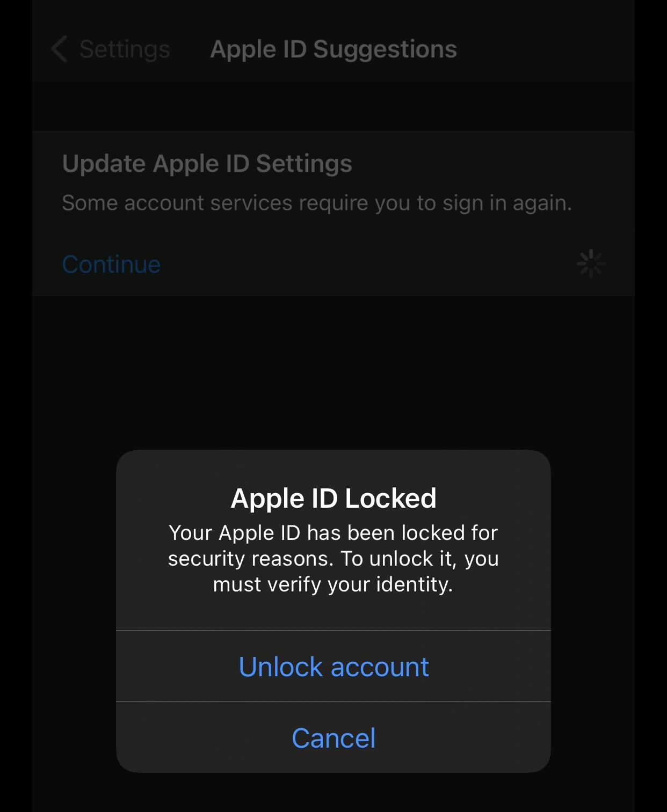This screenshot has height=812, width=667.
Task: Select the Apple ID Suggestions title
Action: [334, 49]
